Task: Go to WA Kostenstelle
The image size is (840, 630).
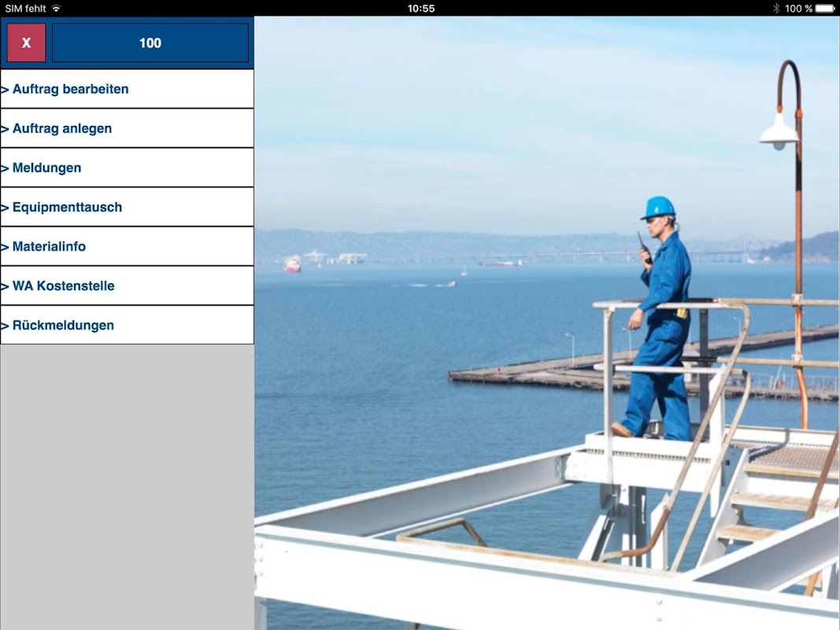Action: (127, 286)
